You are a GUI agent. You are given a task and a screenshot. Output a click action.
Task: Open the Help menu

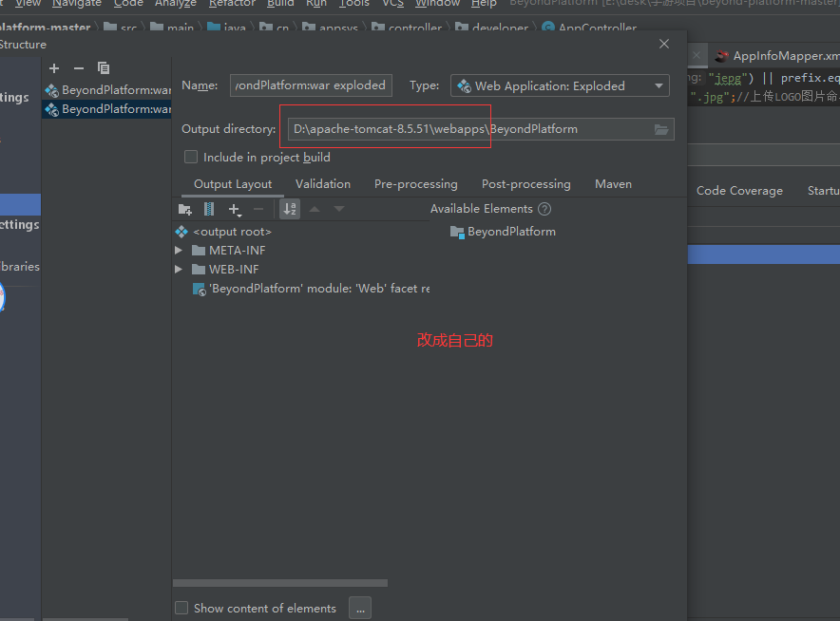[x=484, y=3]
